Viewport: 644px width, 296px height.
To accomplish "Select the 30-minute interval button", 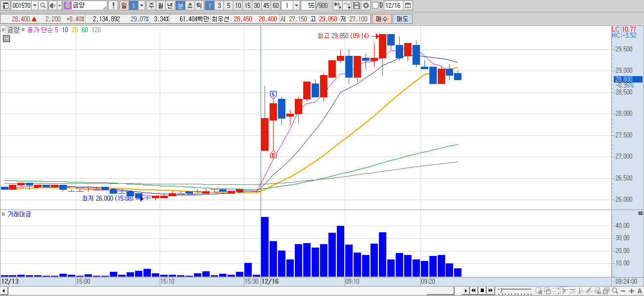I will click(x=257, y=6).
